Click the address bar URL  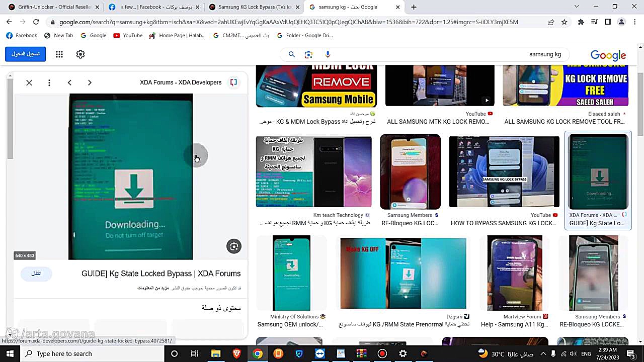point(288,22)
